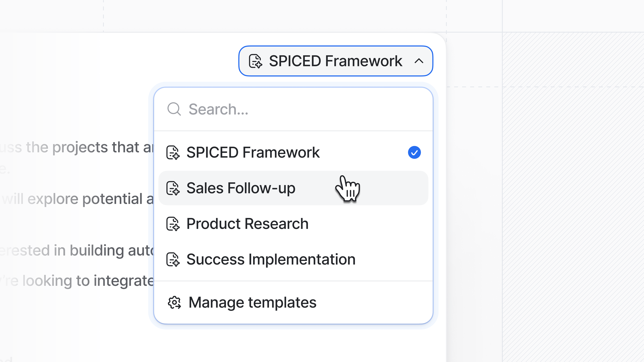
Task: Click the template icon in the SPICED Framework selector button
Action: coord(255,61)
